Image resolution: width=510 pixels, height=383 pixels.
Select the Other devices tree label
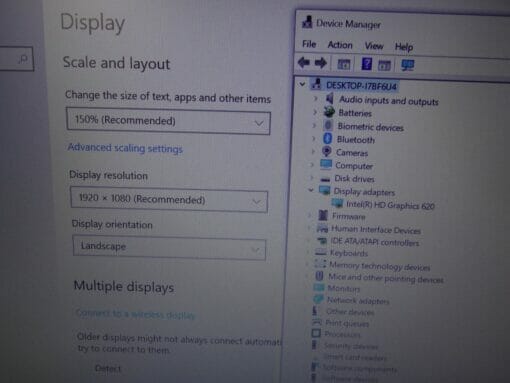point(350,312)
